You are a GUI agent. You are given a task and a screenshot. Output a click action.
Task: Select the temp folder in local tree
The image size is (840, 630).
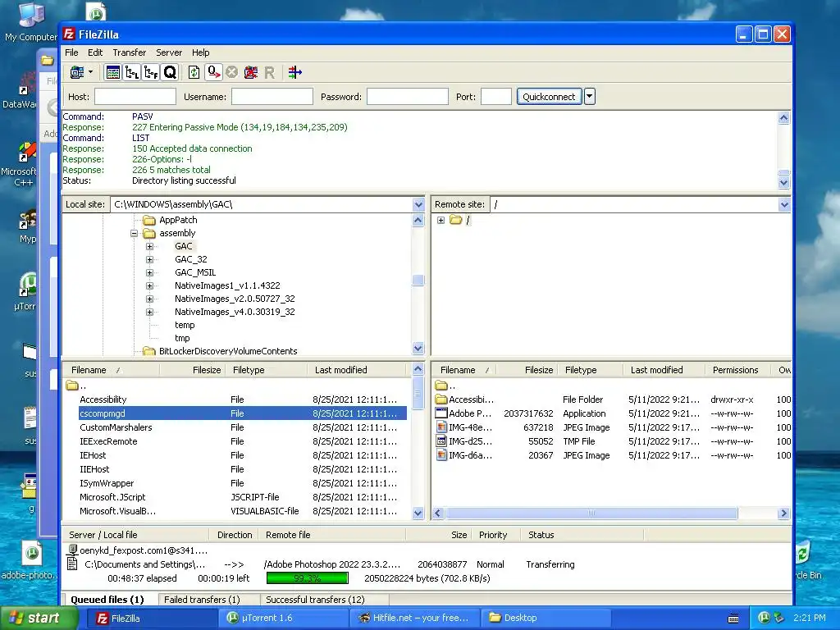(x=185, y=325)
